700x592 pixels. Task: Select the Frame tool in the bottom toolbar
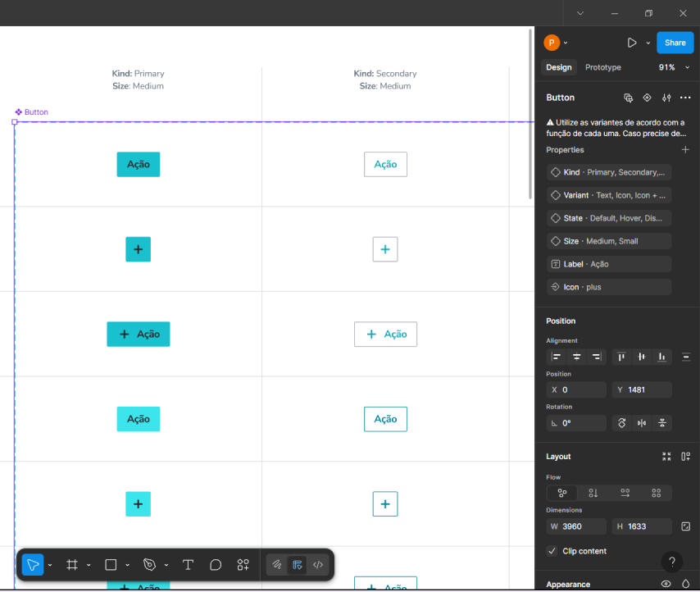(x=72, y=565)
